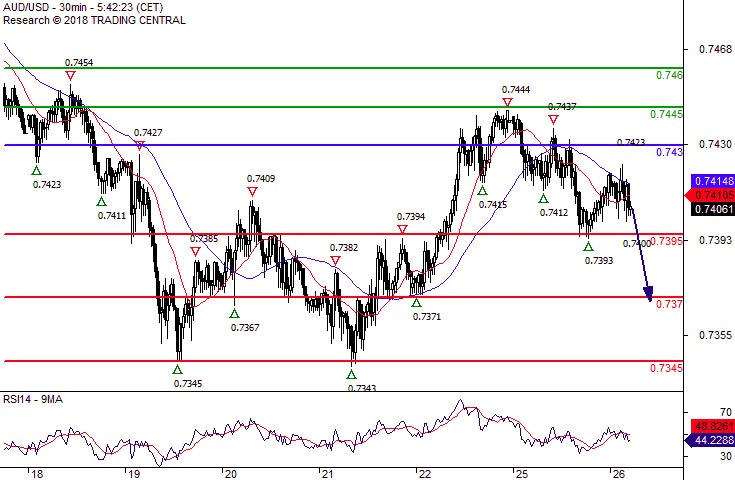This screenshot has height=480, width=735.
Task: Click green triangle above the black 0.7393 swing-low label
Action: coord(588,246)
